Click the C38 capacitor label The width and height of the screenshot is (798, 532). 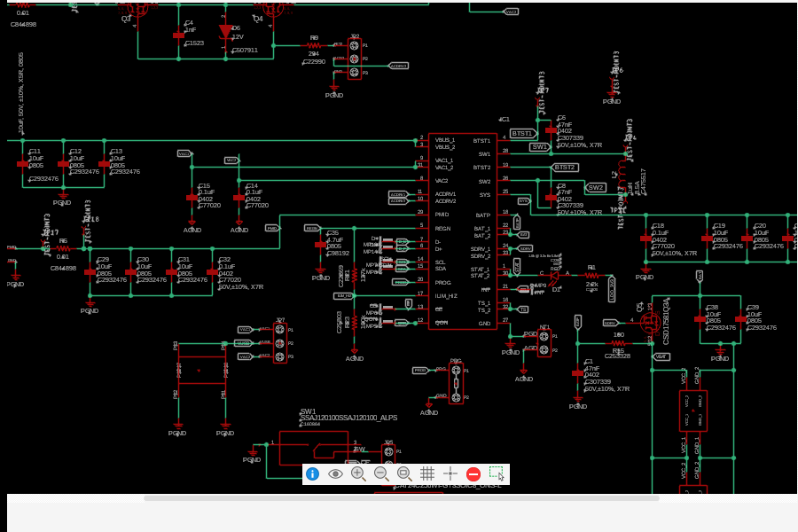[712, 307]
